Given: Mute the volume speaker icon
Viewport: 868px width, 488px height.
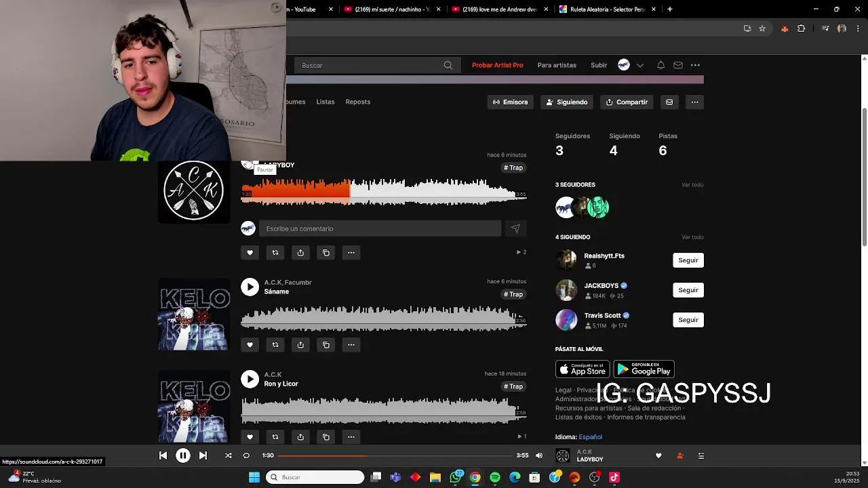Looking at the screenshot, I should coord(539,455).
